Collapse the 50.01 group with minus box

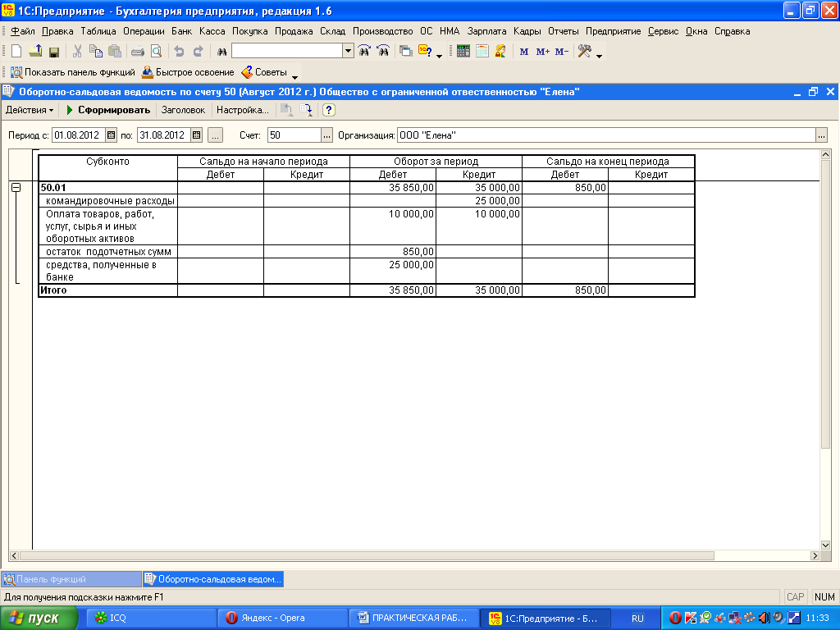pyautogui.click(x=16, y=188)
